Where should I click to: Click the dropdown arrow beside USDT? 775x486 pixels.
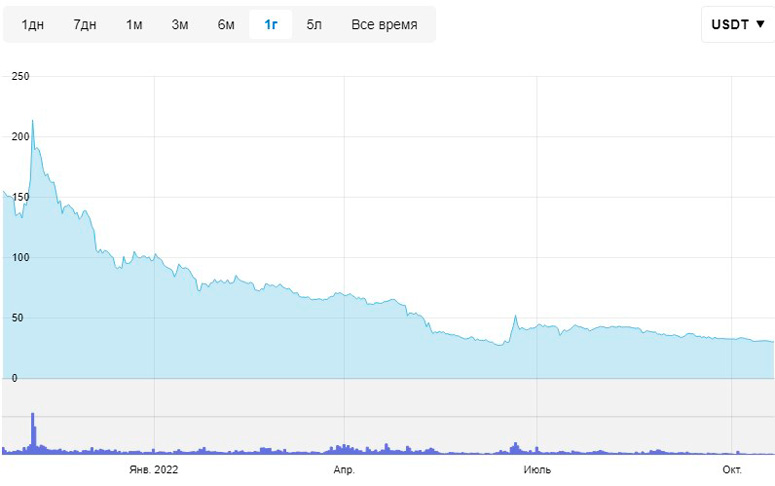coord(761,24)
